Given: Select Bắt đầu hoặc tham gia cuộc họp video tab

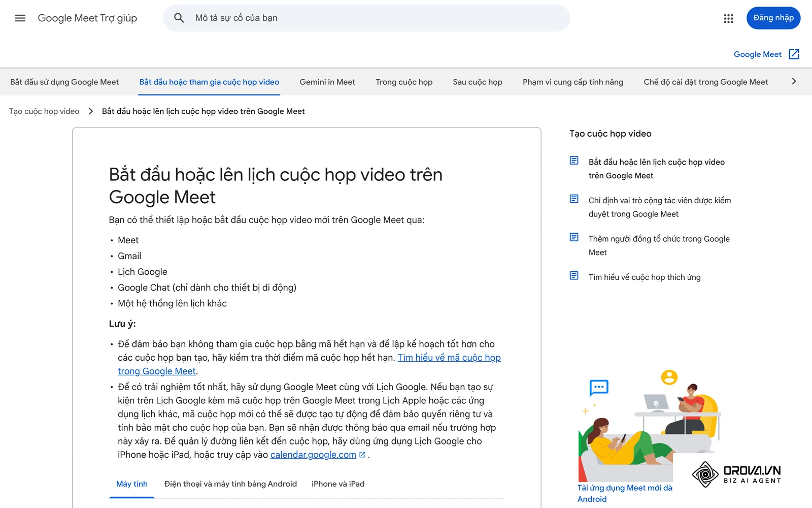Looking at the screenshot, I should pyautogui.click(x=209, y=82).
